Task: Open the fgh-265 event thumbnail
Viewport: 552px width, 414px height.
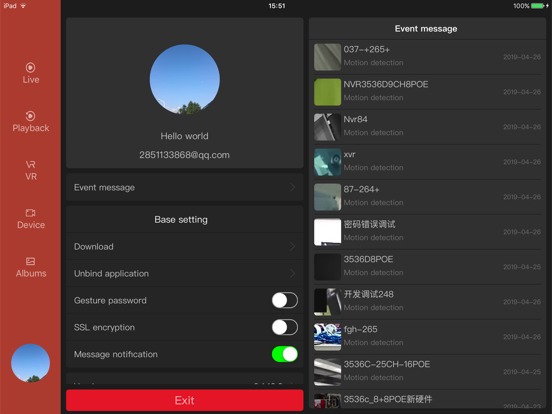Action: [327, 337]
